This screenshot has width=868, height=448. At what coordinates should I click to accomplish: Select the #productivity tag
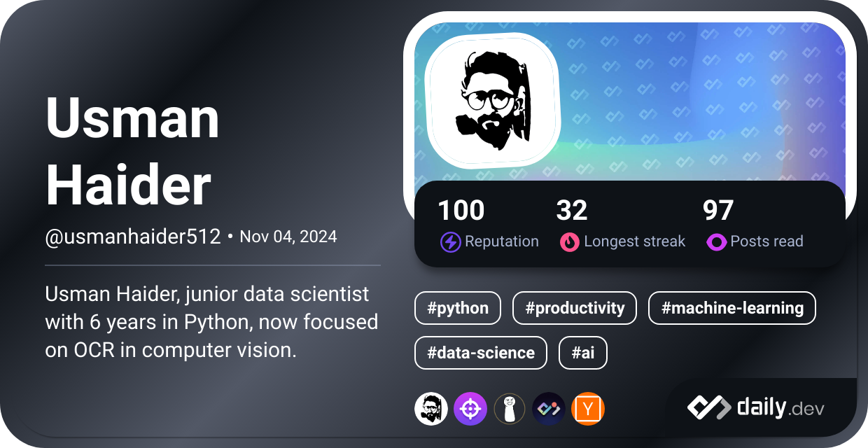tap(574, 308)
